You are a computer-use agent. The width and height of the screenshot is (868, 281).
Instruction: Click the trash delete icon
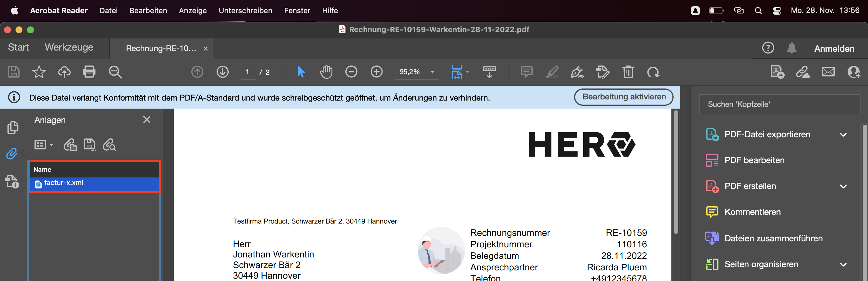pyautogui.click(x=628, y=72)
